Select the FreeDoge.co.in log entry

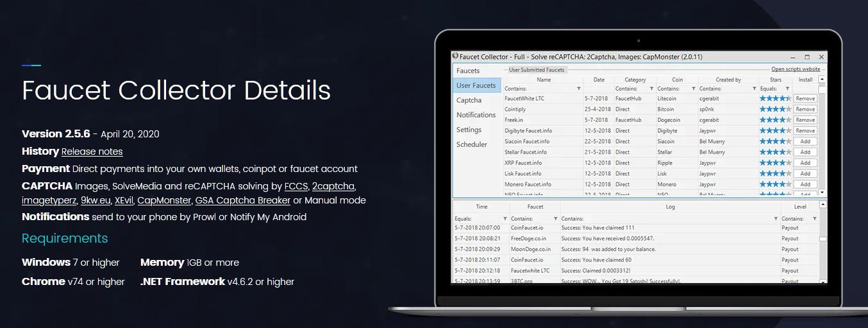pyautogui.click(x=530, y=238)
